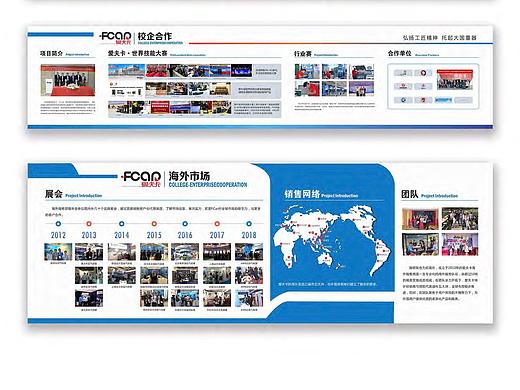
Task: Click the 销售网络 section heading
Action: click(302, 194)
